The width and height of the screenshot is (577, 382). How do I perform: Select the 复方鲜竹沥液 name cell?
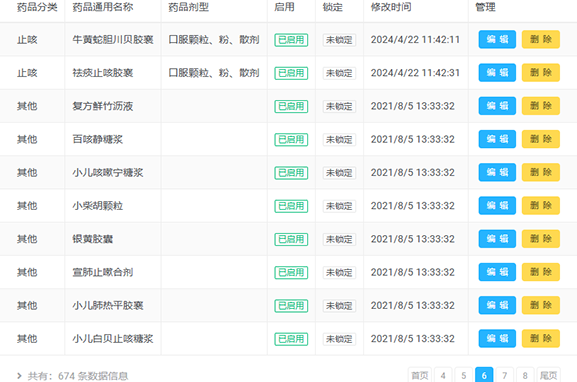point(103,106)
